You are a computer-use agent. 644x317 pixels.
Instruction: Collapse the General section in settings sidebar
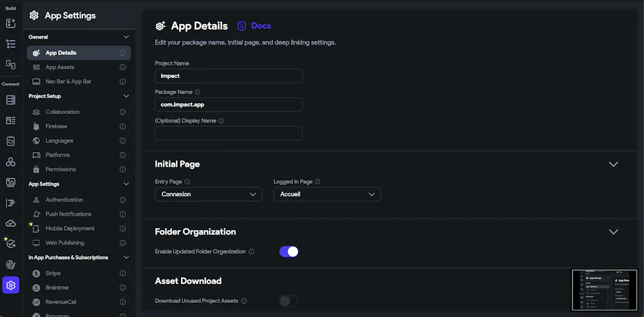click(x=126, y=37)
